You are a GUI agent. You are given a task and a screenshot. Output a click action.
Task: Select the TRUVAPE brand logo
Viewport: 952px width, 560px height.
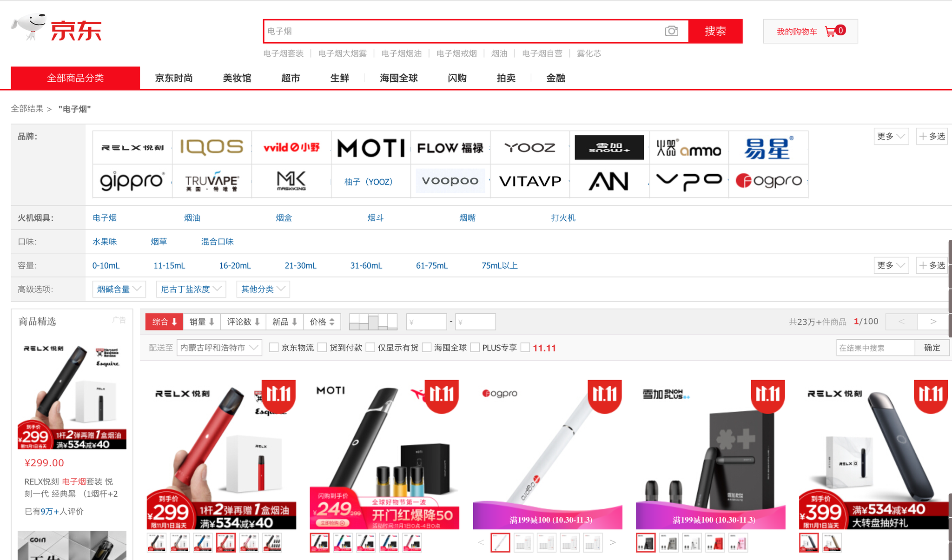[x=212, y=181]
